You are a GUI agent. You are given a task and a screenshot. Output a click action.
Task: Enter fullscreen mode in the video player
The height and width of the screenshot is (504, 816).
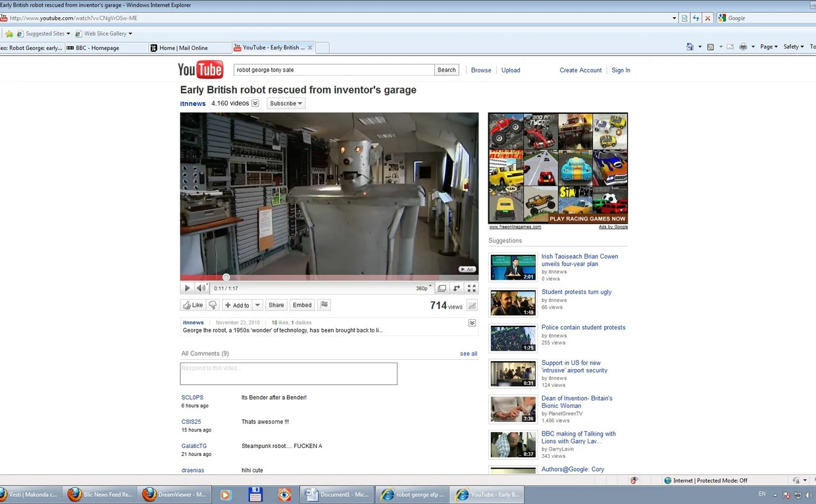471,288
